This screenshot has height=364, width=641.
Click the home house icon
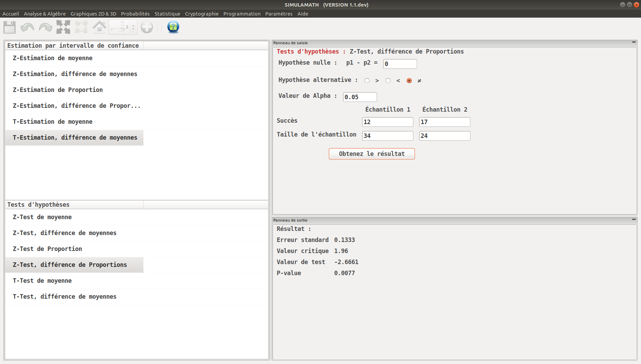tap(99, 27)
